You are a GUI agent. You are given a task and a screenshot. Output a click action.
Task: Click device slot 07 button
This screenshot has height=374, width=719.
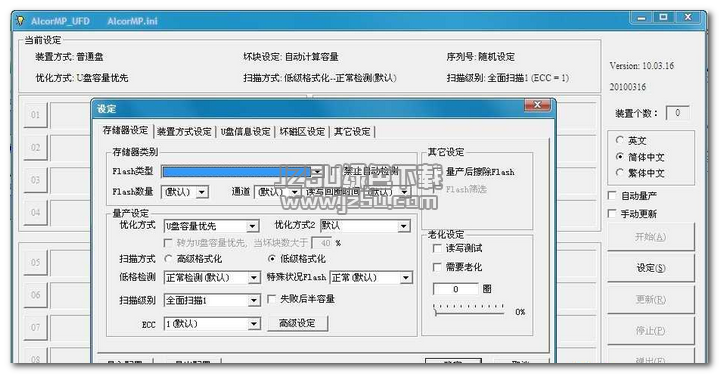tap(35, 327)
